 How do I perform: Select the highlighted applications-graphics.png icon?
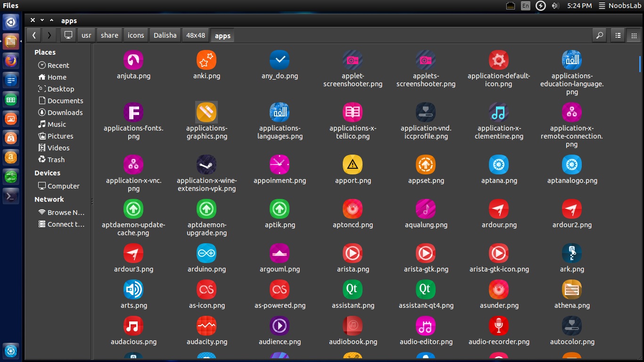pos(206,112)
